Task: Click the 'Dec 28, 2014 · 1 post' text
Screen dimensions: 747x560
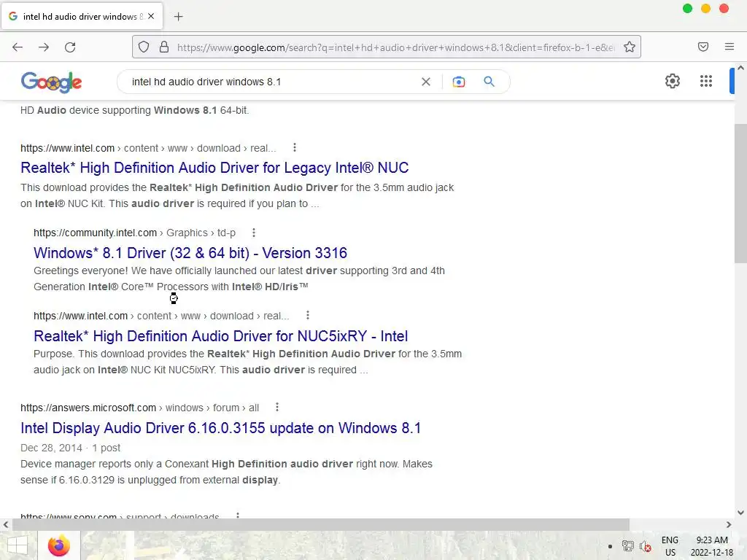Action: (x=70, y=448)
